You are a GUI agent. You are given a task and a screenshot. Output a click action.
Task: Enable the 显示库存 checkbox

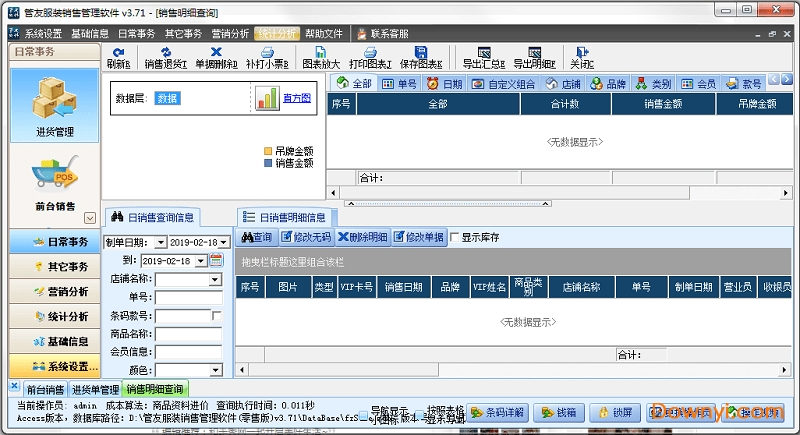tap(456, 238)
